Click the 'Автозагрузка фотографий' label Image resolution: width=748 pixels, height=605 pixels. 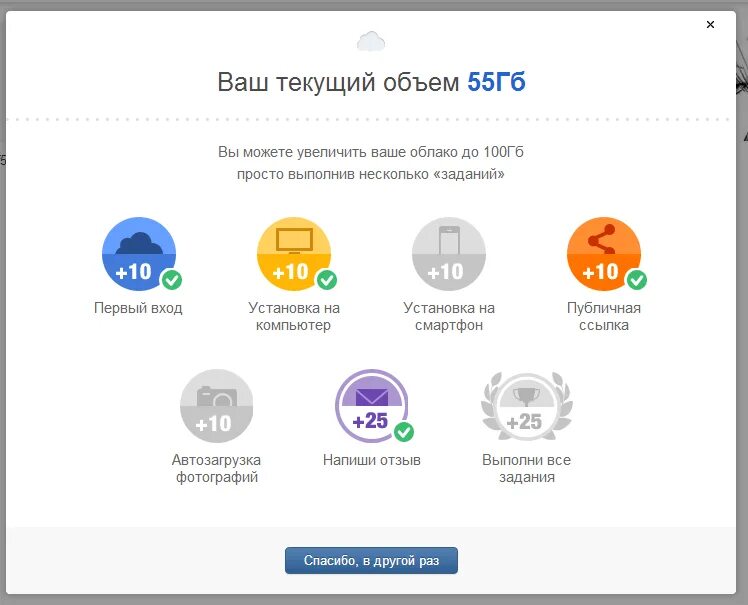click(x=217, y=469)
